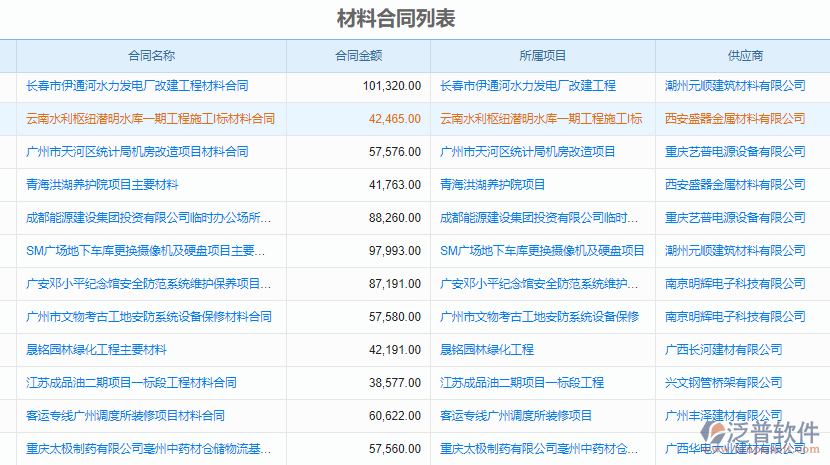Image resolution: width=830 pixels, height=465 pixels.
Task: Select amount 42,465.00
Action: (395, 119)
